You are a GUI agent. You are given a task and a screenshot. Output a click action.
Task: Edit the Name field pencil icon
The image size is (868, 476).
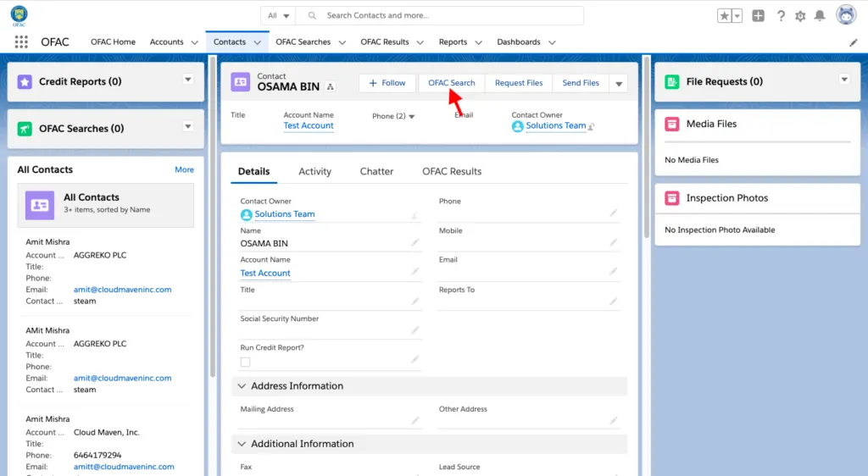[415, 242]
